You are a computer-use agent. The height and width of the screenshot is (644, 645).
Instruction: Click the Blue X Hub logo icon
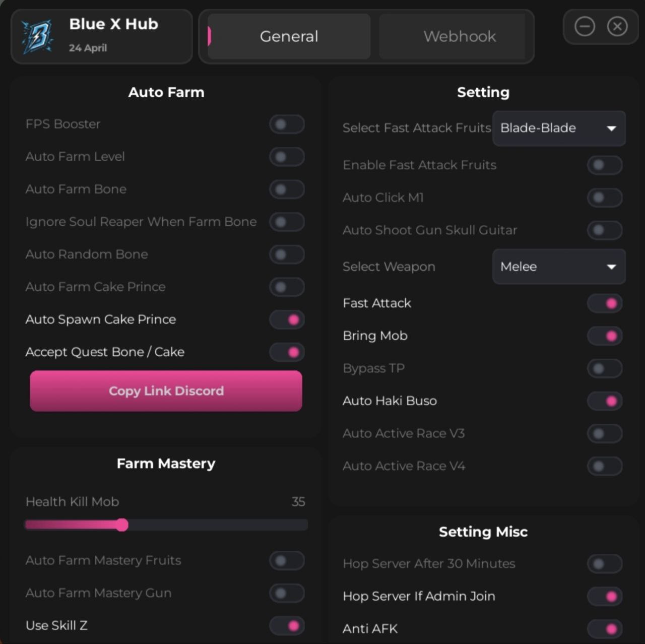(38, 36)
